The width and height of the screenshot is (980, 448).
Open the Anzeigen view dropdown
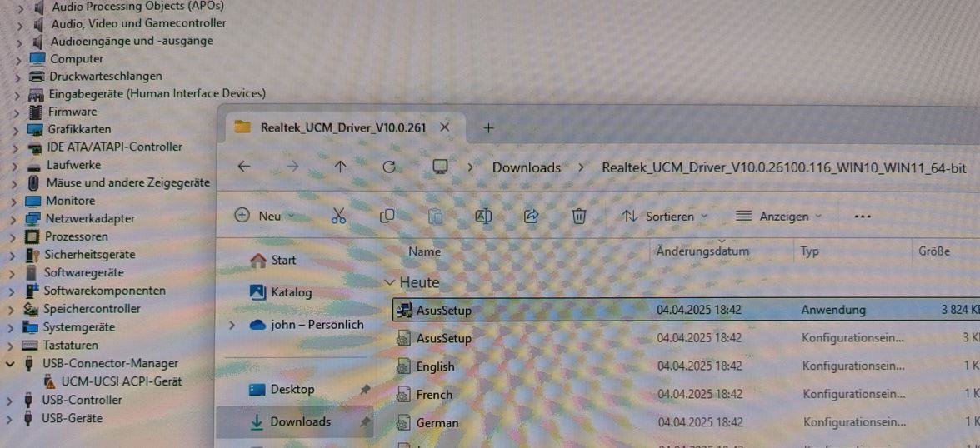pyautogui.click(x=778, y=217)
